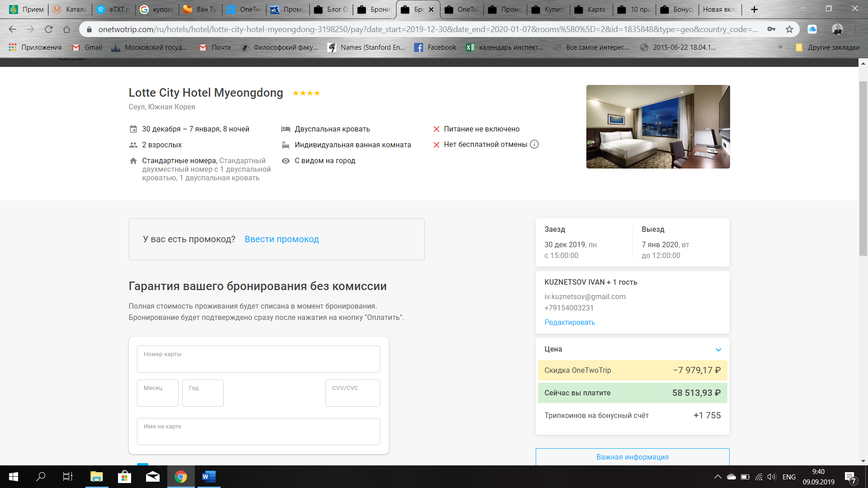Open the Приложения apps shortcut
Viewport: 868px width, 488px height.
pos(35,47)
